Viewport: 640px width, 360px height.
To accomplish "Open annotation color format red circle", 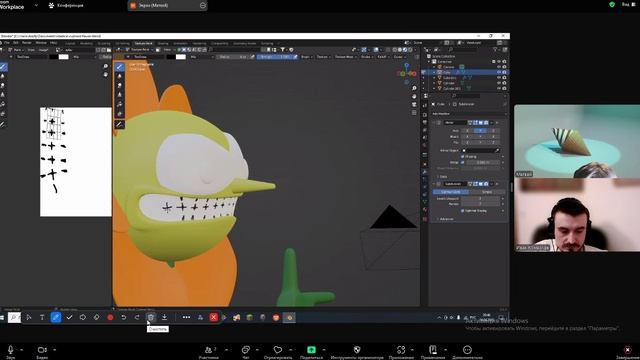I will pyautogui.click(x=110, y=317).
